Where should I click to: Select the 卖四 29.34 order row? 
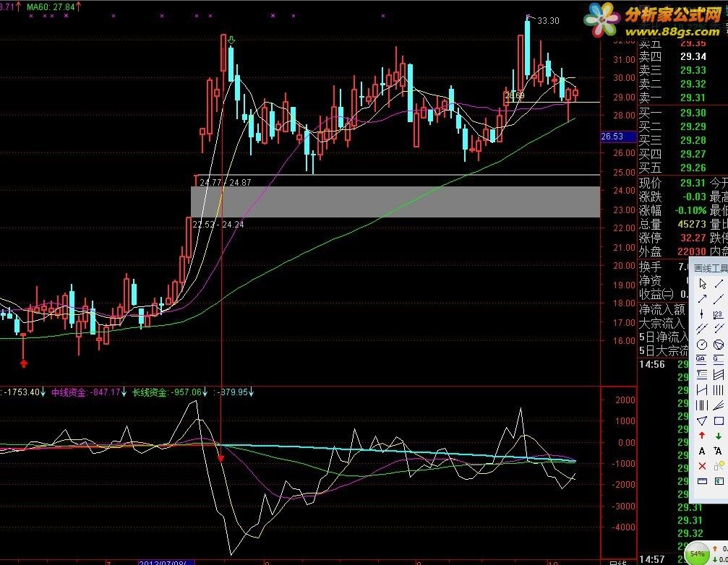click(673, 56)
